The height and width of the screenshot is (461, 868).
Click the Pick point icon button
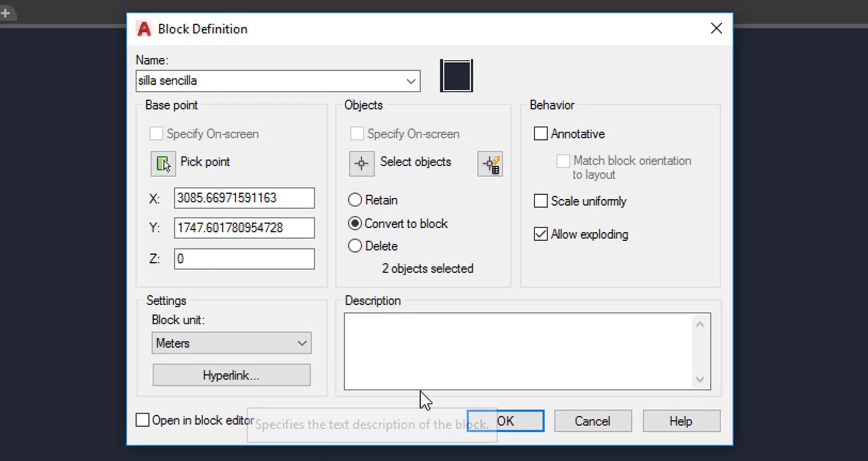pos(163,164)
